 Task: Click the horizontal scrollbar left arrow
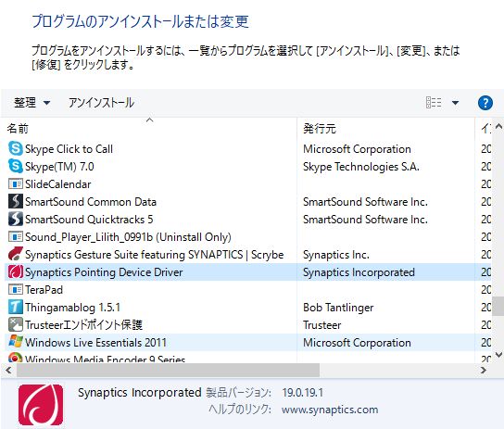coord(8,371)
